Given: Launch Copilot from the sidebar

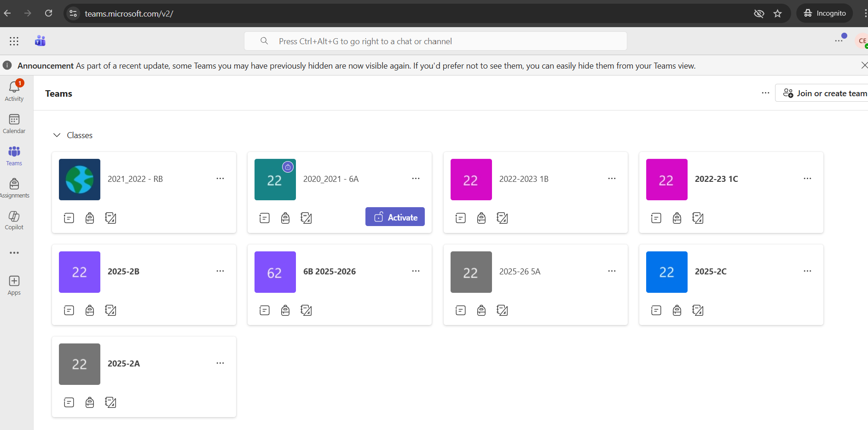Looking at the screenshot, I should 14,221.
